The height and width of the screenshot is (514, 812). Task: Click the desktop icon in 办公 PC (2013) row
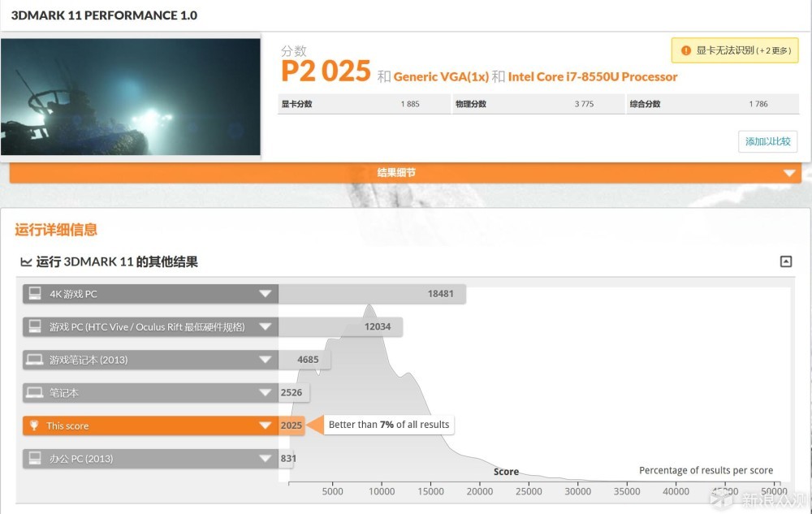[35, 458]
